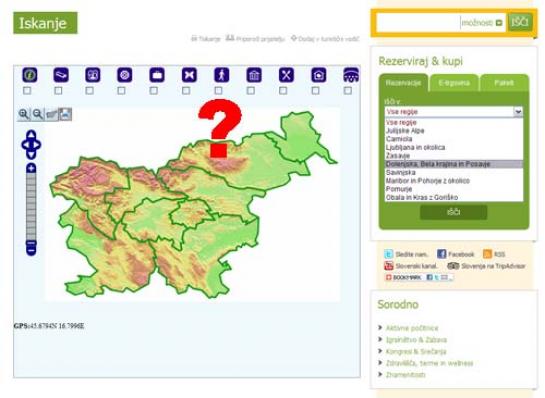Screen dimensions: 545x398
Task: Switch to the E-trgovina tab
Action: (454, 83)
